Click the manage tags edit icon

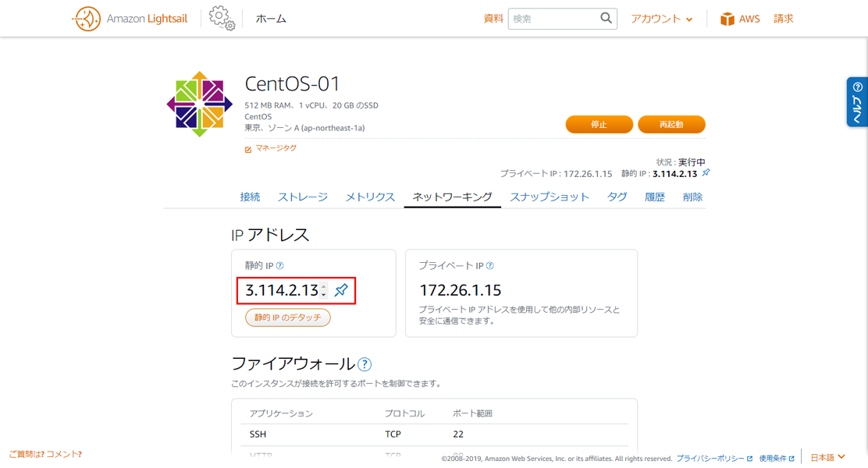(248, 149)
